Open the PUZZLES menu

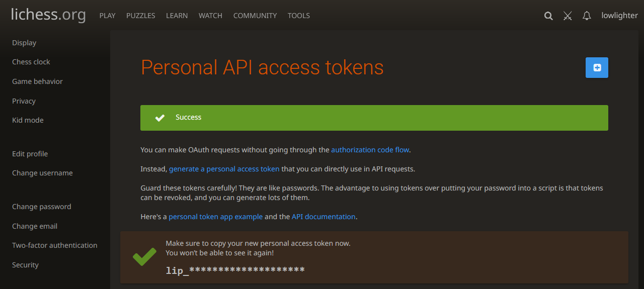coord(140,16)
